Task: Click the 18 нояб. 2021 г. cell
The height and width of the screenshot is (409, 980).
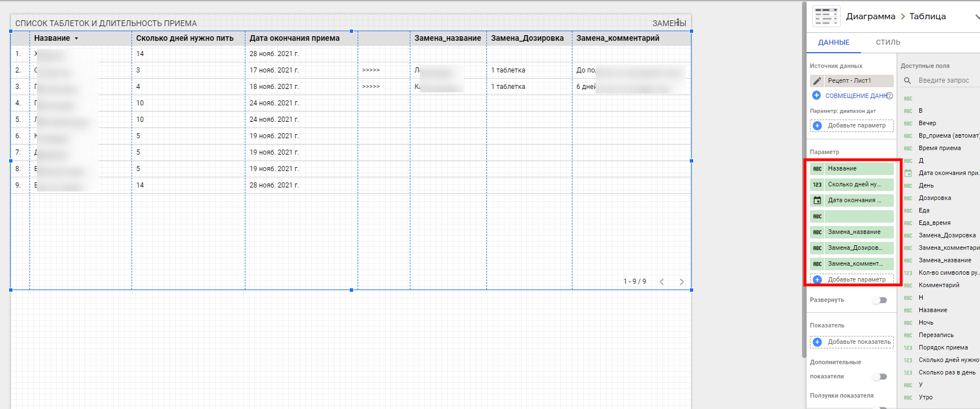Action: (274, 87)
